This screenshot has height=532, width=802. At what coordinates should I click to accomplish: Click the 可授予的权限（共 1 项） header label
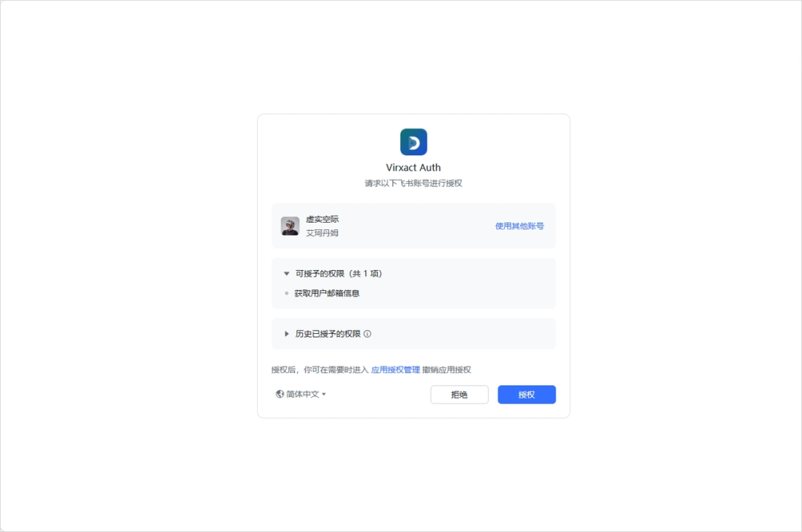click(x=339, y=274)
